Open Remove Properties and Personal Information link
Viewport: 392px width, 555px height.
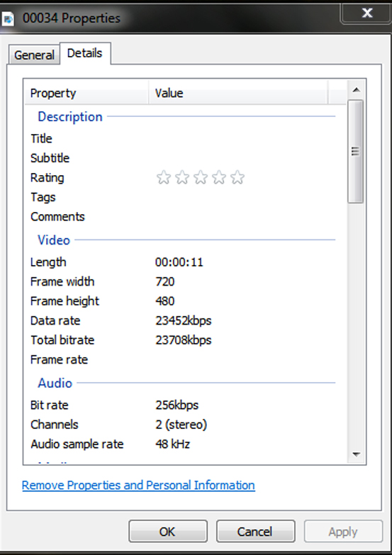point(138,486)
